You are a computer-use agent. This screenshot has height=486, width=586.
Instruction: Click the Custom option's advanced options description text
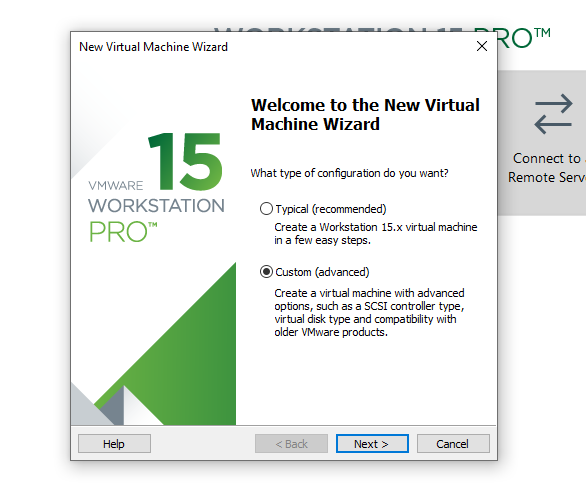coord(369,313)
